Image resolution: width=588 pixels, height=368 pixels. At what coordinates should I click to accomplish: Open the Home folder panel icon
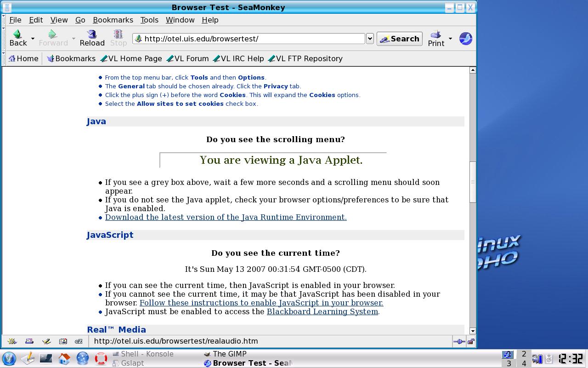[64, 358]
